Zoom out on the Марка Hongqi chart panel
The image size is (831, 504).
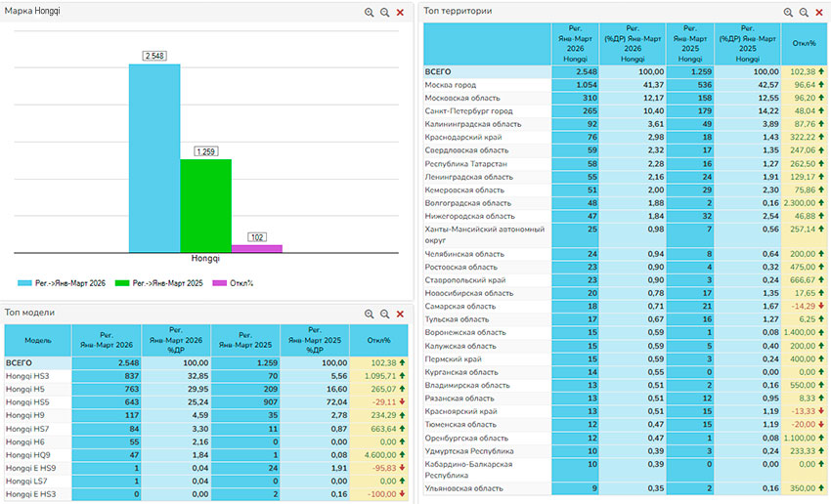click(x=384, y=12)
